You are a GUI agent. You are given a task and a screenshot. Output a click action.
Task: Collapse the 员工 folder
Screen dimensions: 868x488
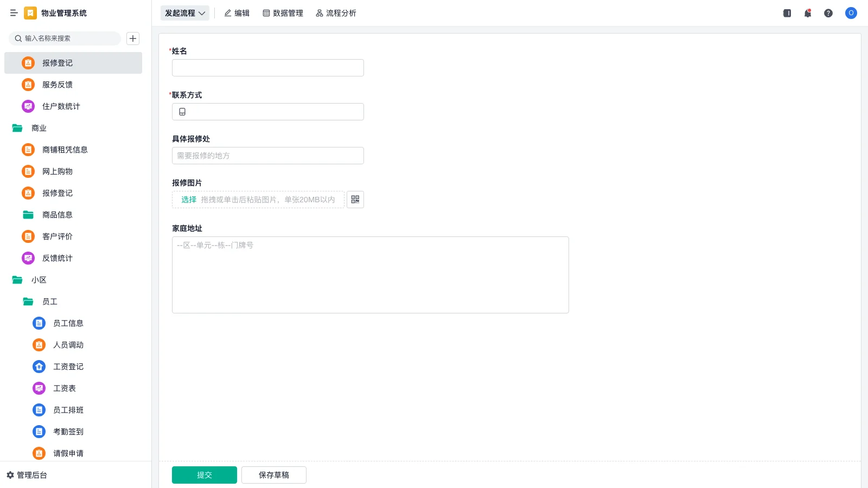28,301
